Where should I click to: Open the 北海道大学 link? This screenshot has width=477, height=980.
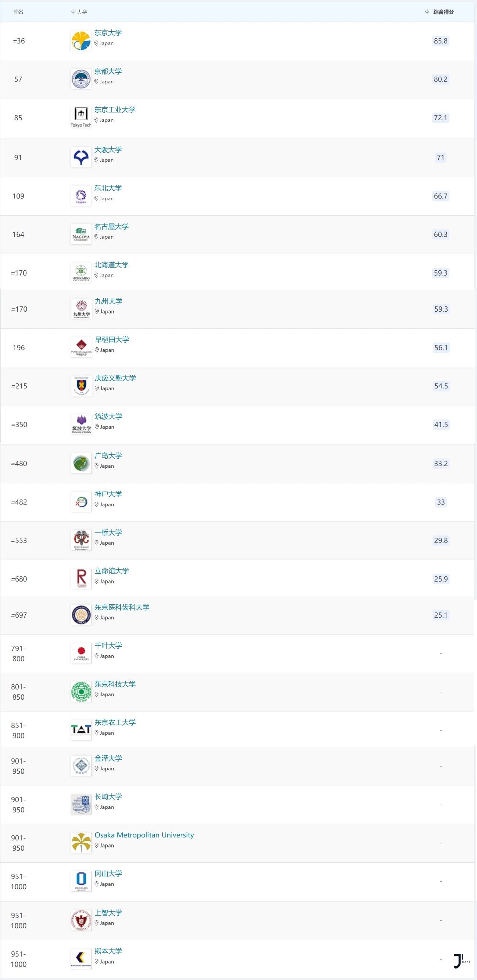[111, 265]
